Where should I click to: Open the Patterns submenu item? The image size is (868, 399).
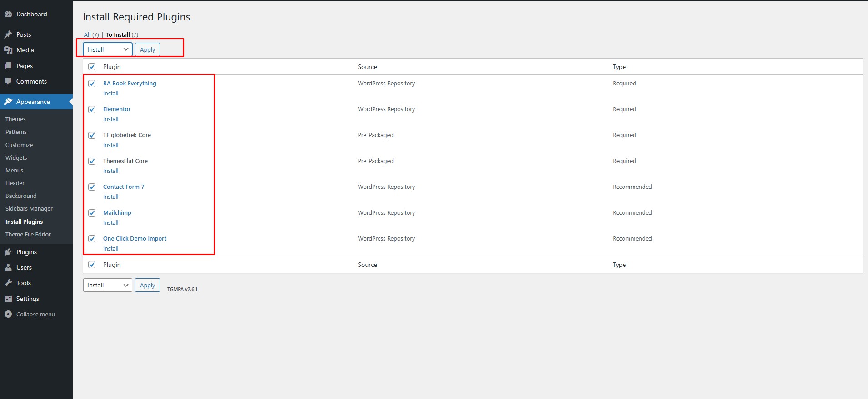16,132
